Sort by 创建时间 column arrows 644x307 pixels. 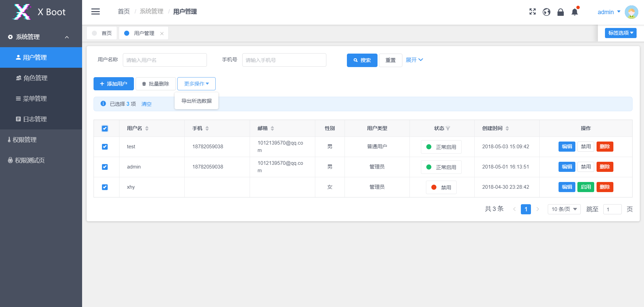[507, 128]
